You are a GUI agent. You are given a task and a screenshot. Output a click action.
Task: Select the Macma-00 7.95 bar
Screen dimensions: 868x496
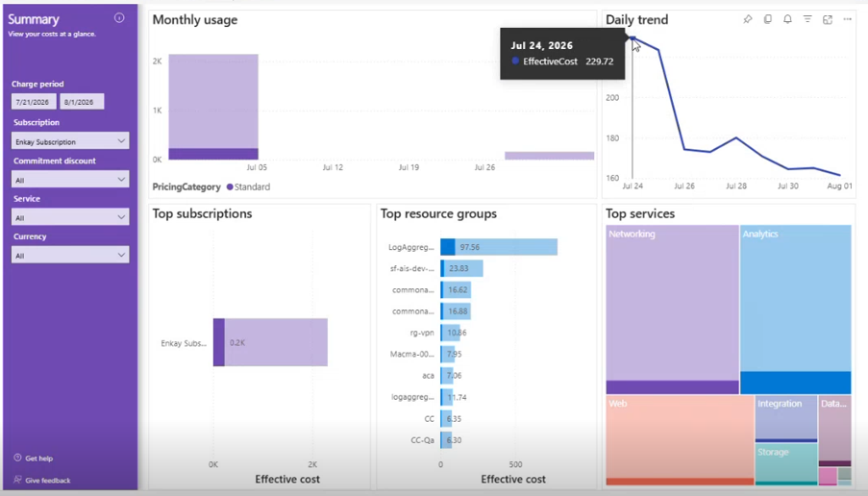pos(448,354)
